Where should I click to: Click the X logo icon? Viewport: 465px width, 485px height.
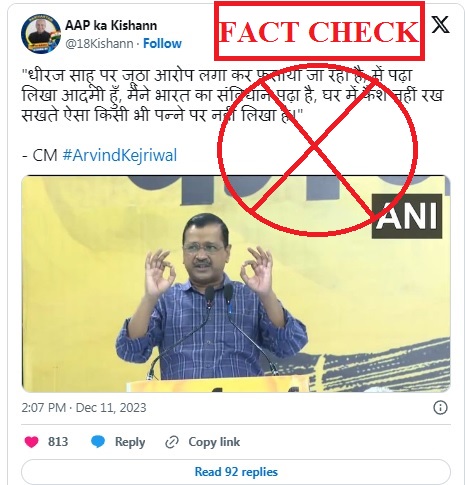point(440,25)
